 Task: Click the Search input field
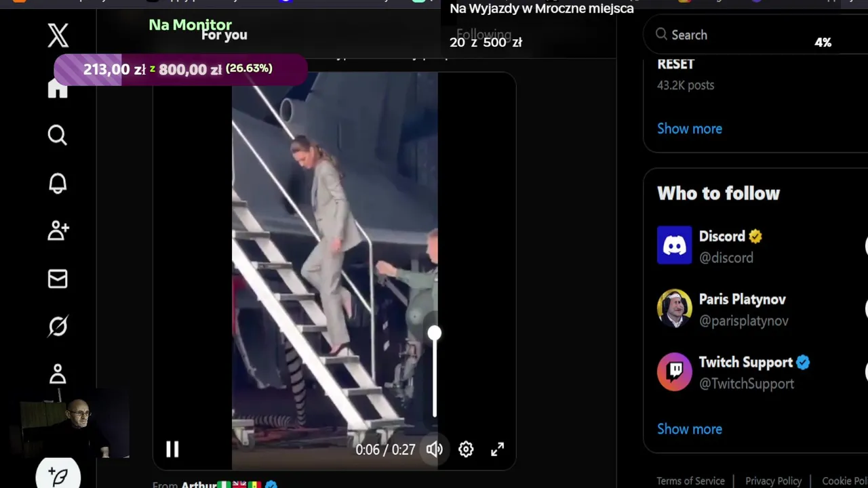(x=756, y=35)
